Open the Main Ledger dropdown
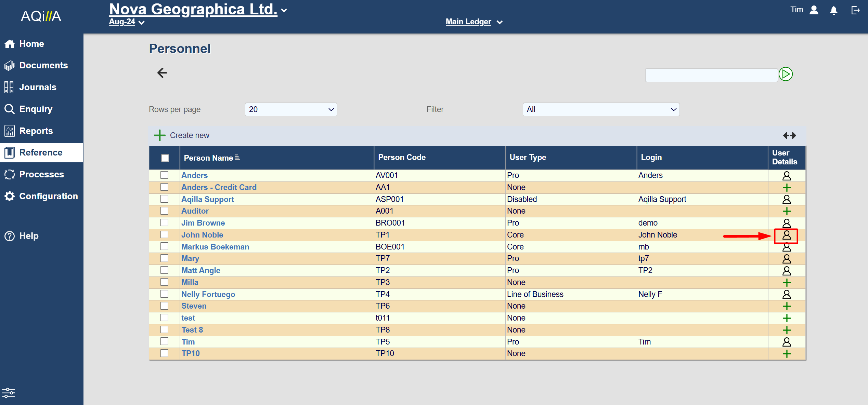 click(474, 22)
